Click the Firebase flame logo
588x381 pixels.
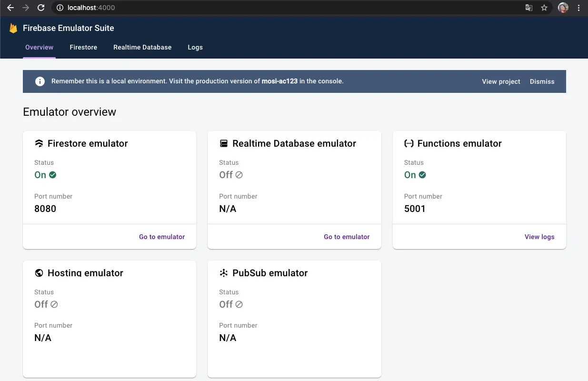pos(13,28)
